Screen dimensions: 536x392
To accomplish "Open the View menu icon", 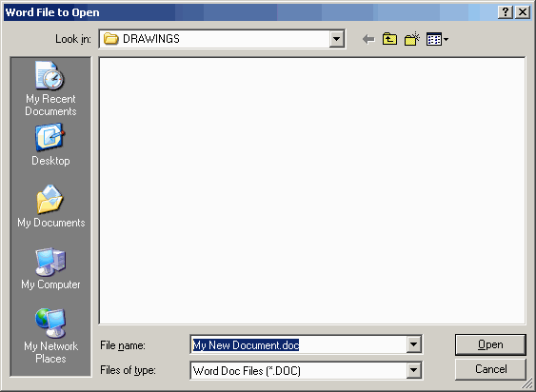I will coord(437,39).
